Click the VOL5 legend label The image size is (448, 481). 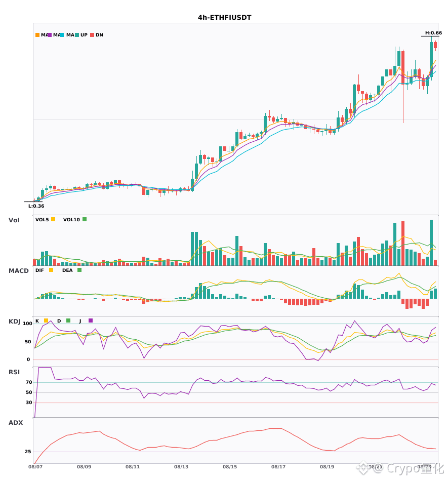pos(42,220)
